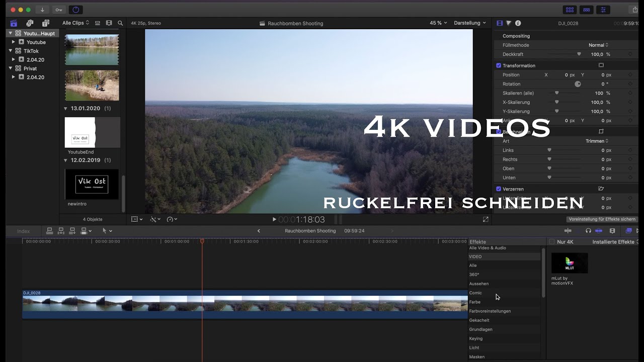Adjust the Skalieren (alle) slider
This screenshot has height=362, width=644.
(x=557, y=93)
